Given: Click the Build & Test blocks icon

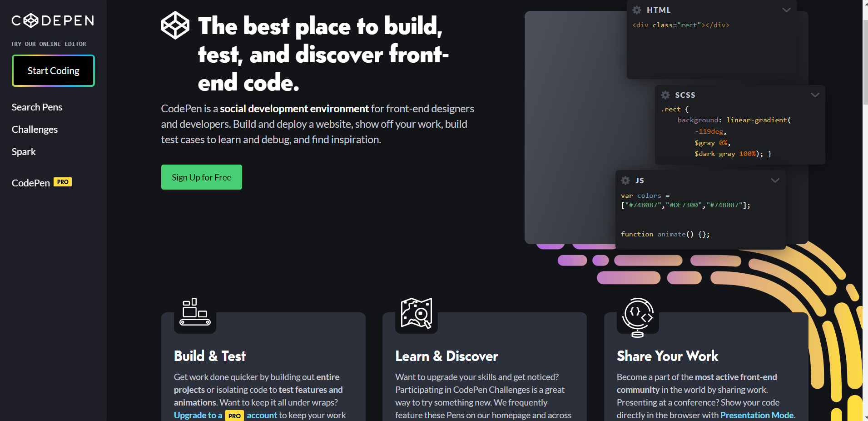Looking at the screenshot, I should [x=195, y=312].
